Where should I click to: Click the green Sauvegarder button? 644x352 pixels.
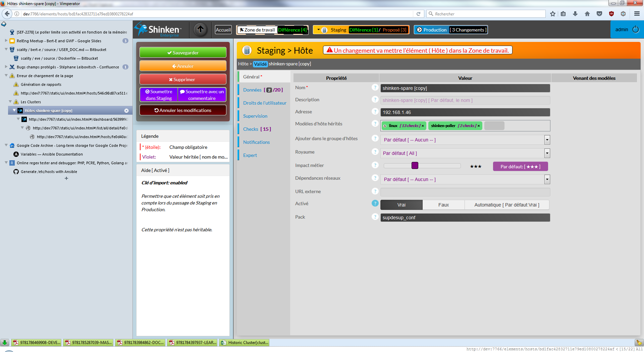183,53
